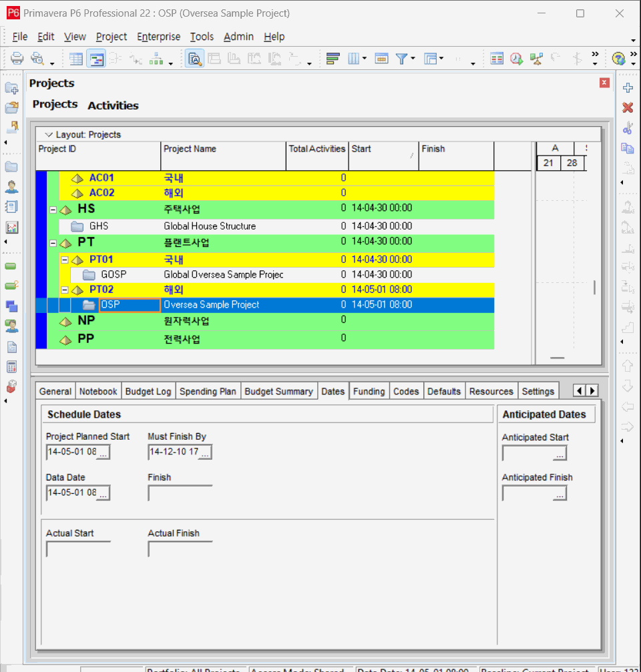
Task: Switch to the Activities view tab
Action: point(114,105)
